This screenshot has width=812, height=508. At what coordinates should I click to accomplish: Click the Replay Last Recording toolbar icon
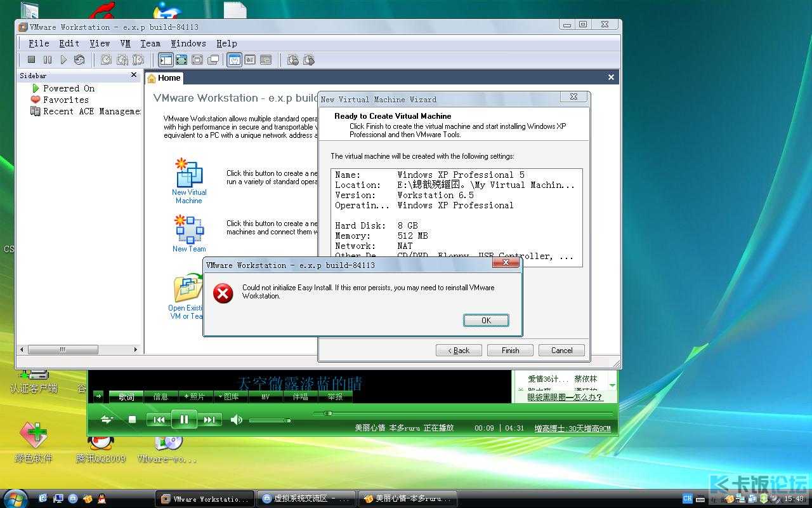(292, 60)
